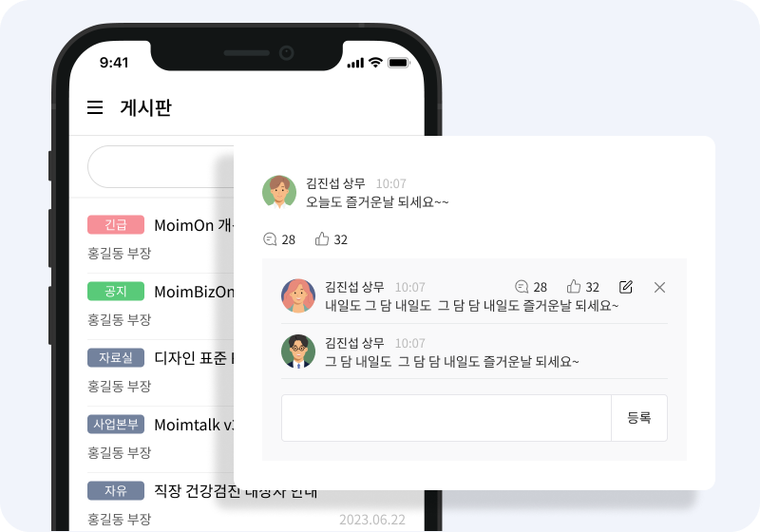Like the main post with thumbs-up icon

coord(322,238)
